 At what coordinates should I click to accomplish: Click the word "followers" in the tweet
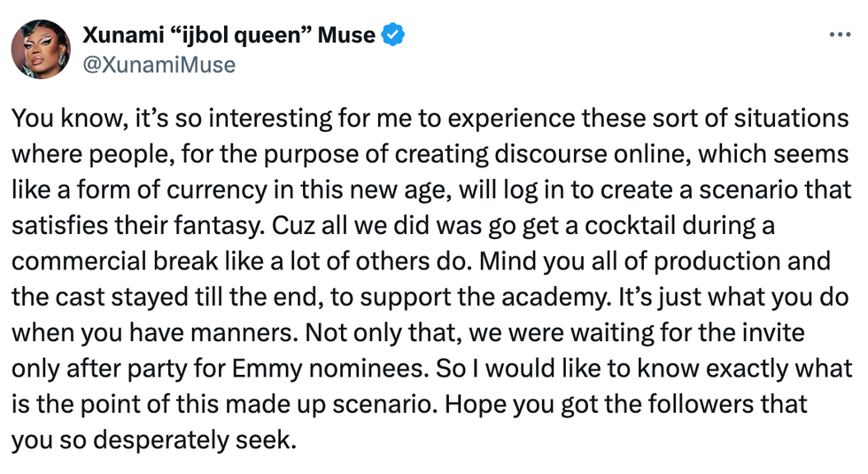(665, 405)
